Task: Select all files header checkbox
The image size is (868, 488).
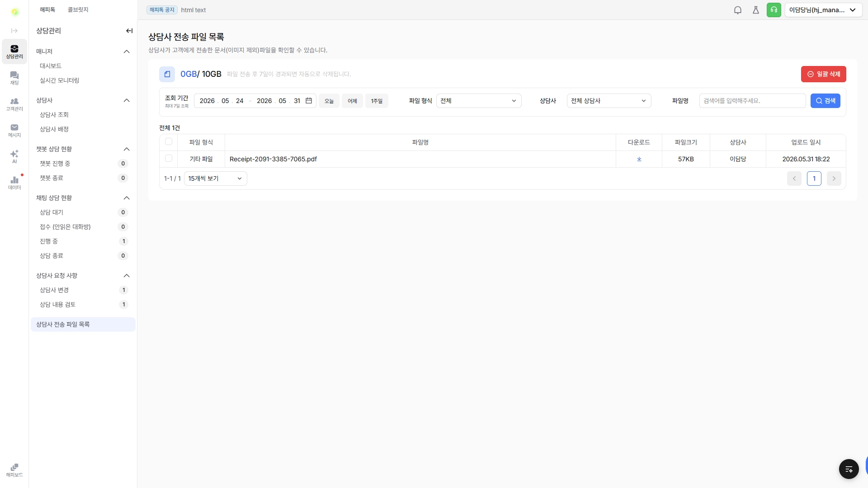Action: tap(169, 141)
